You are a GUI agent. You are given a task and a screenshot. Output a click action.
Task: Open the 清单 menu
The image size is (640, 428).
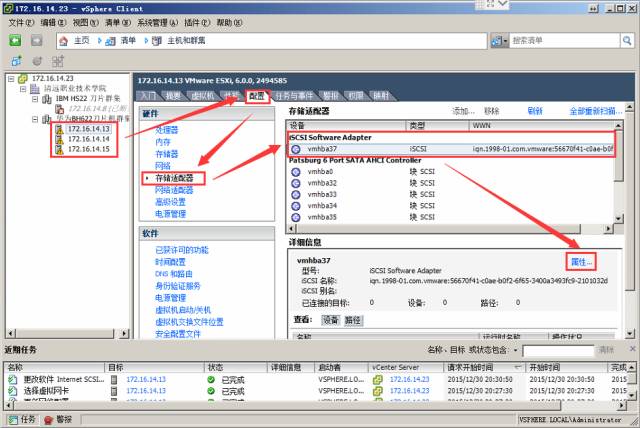pyautogui.click(x=118, y=22)
